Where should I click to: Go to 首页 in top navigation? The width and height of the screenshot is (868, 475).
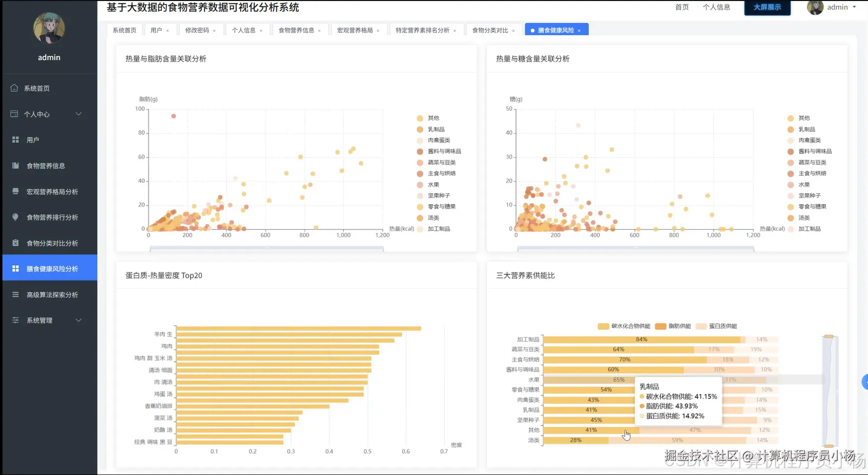point(682,7)
